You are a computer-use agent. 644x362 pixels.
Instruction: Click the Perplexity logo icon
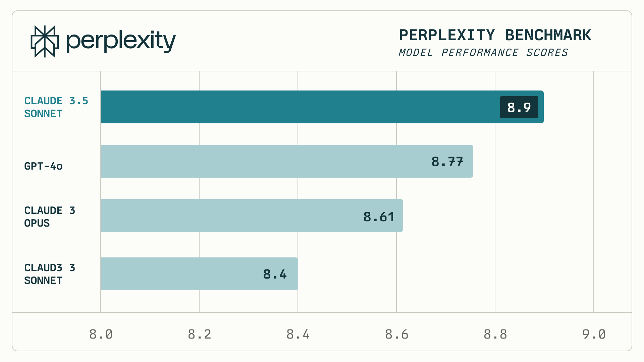click(45, 41)
